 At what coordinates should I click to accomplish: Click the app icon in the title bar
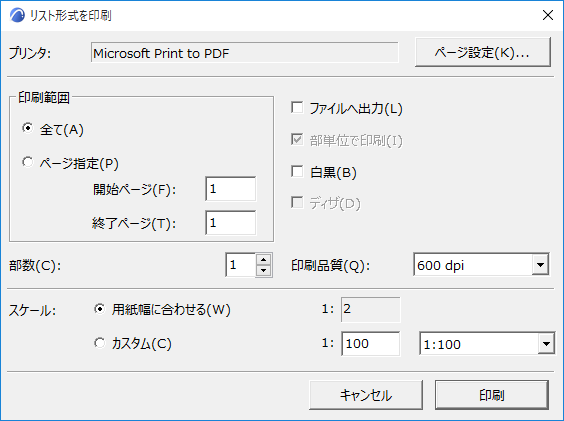[17, 15]
